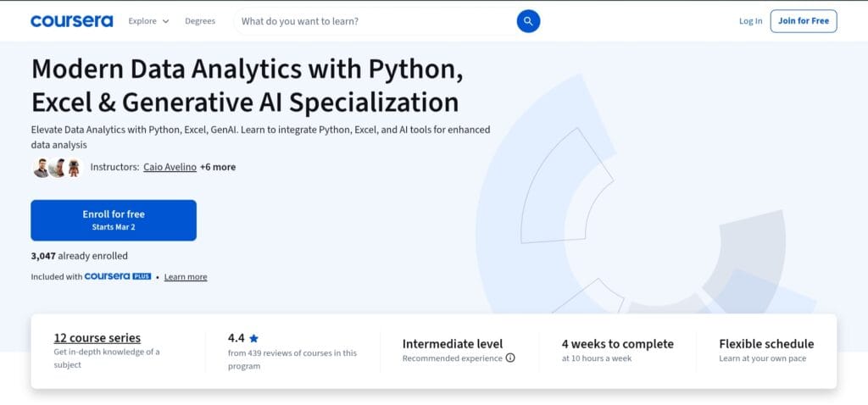Image resolution: width=868 pixels, height=405 pixels.
Task: Click the Enroll for free button
Action: [x=114, y=220]
